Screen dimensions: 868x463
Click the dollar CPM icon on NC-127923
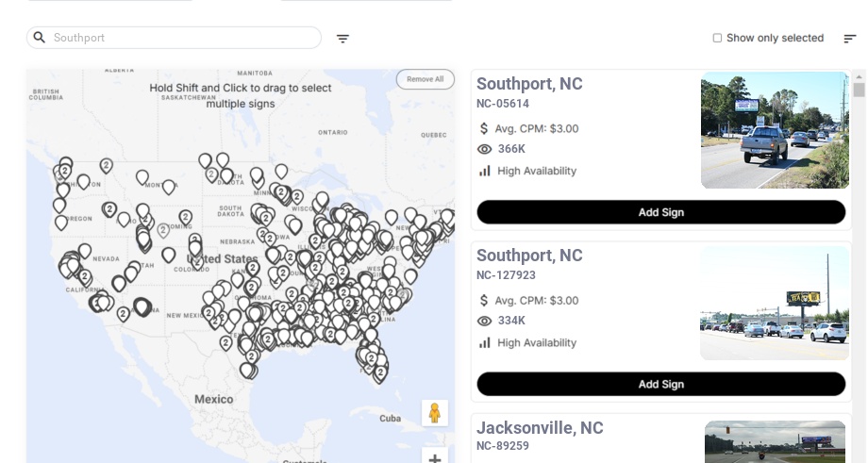pos(484,301)
